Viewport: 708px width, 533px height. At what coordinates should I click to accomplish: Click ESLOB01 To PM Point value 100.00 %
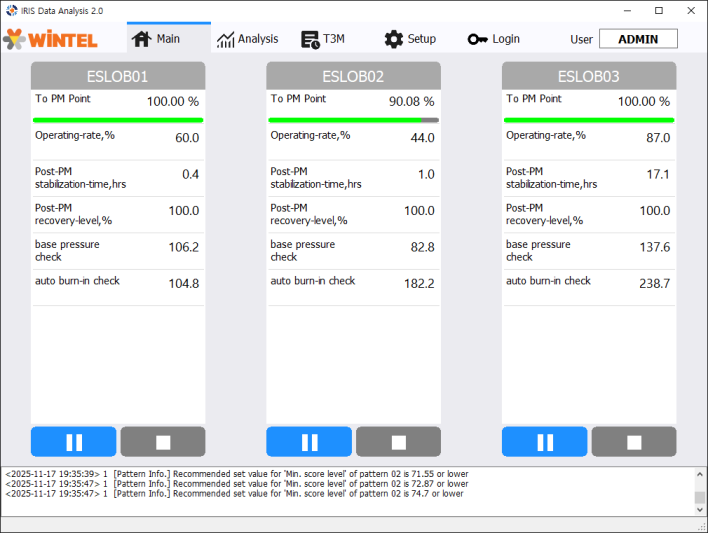173,101
